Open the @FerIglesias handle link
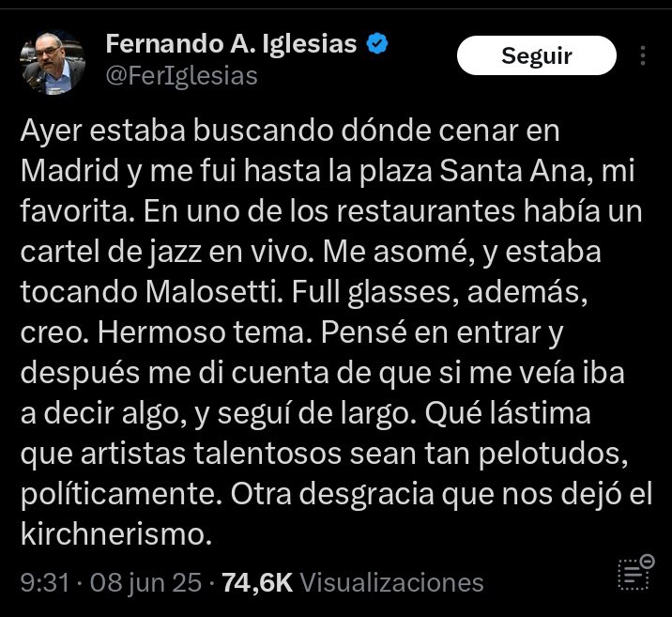Viewport: 672px width, 617px height. (x=182, y=76)
